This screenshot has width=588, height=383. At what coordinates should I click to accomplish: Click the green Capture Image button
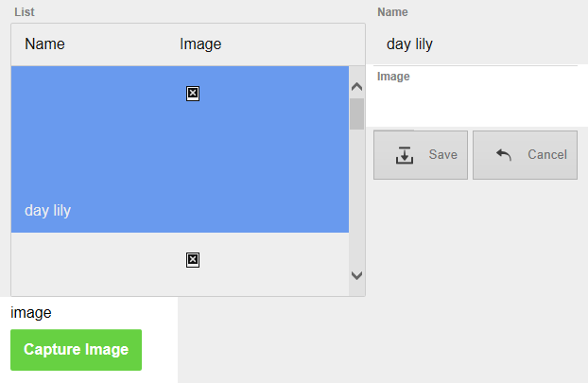pos(77,350)
